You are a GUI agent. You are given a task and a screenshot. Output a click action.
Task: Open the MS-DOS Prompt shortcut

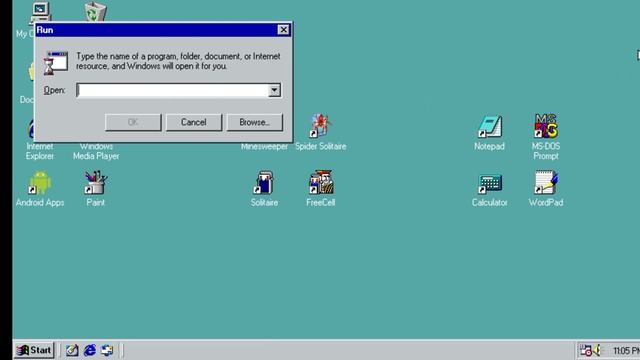pyautogui.click(x=546, y=126)
